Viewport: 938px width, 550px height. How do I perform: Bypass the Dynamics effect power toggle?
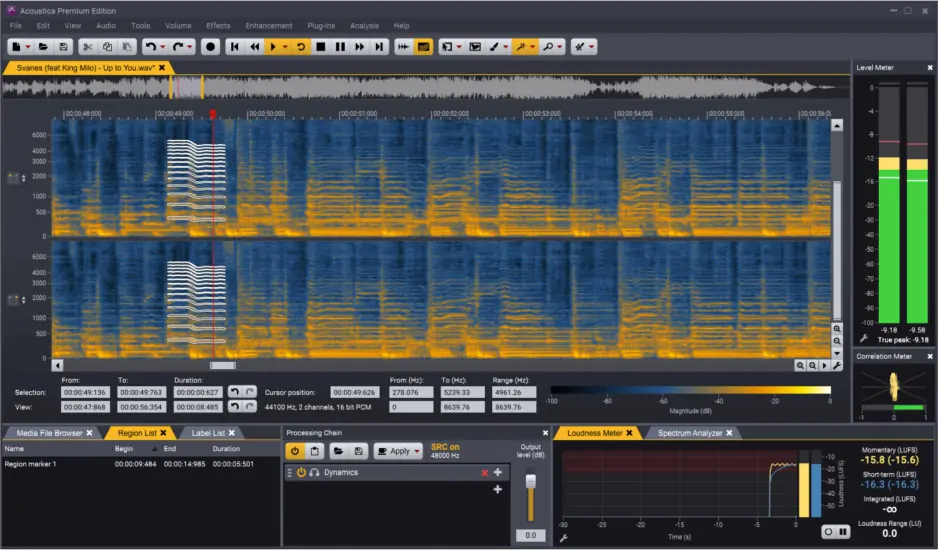(x=301, y=472)
